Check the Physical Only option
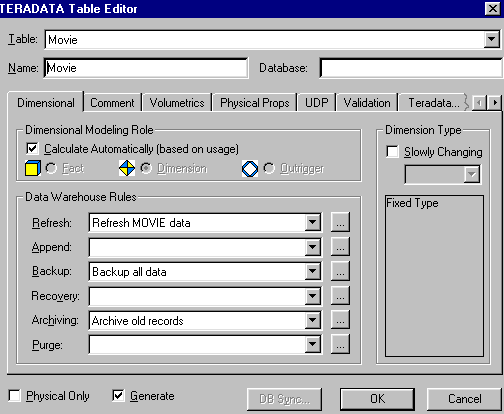 click(15, 396)
